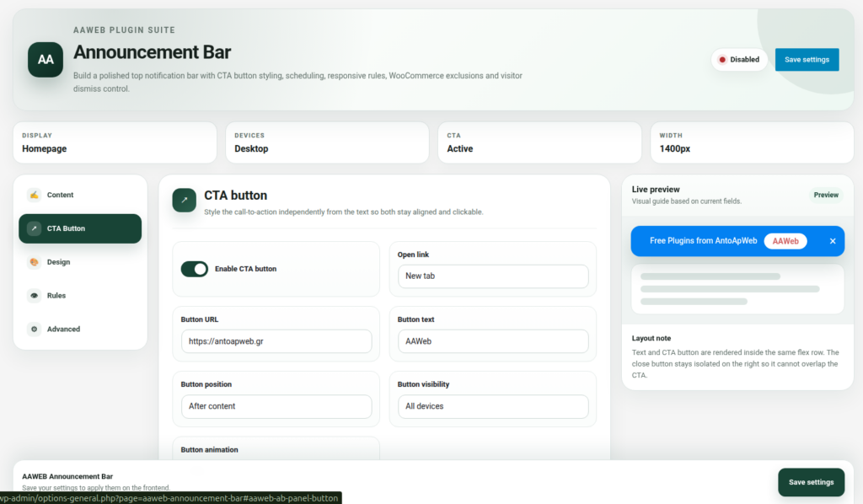Click the Rules eye icon in sidebar
Screen dimensions: 863x504
34,296
